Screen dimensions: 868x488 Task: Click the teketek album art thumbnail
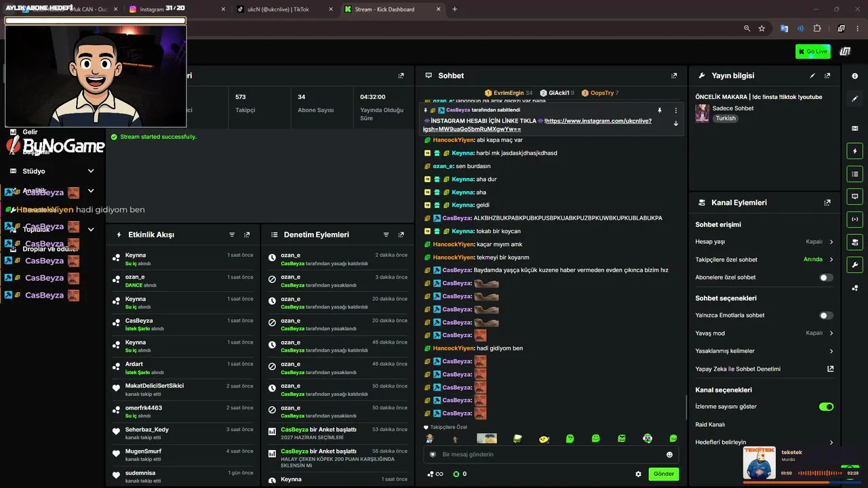[x=759, y=463]
